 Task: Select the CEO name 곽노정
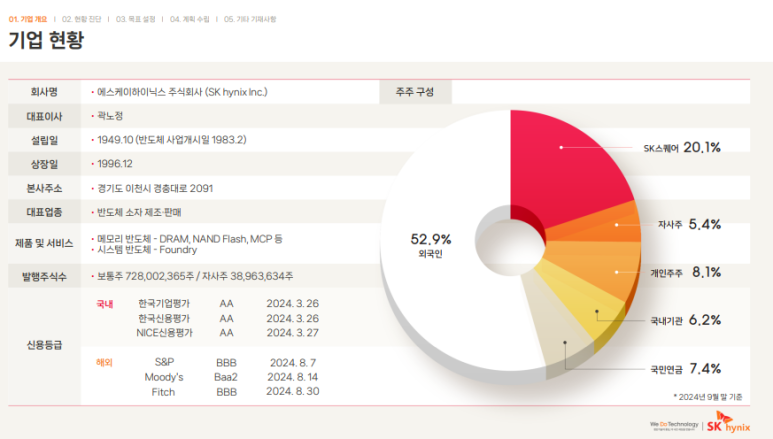coord(110,116)
